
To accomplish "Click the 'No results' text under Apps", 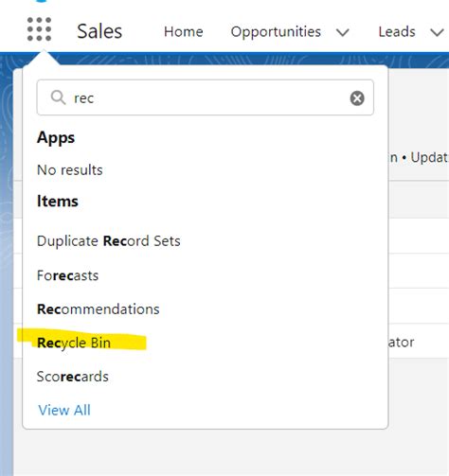I will click(x=70, y=170).
